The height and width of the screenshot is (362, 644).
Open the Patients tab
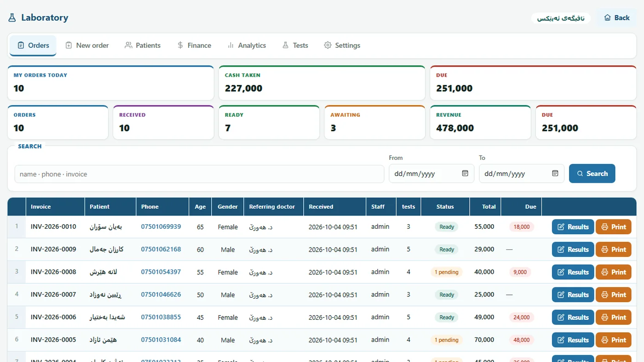[143, 45]
